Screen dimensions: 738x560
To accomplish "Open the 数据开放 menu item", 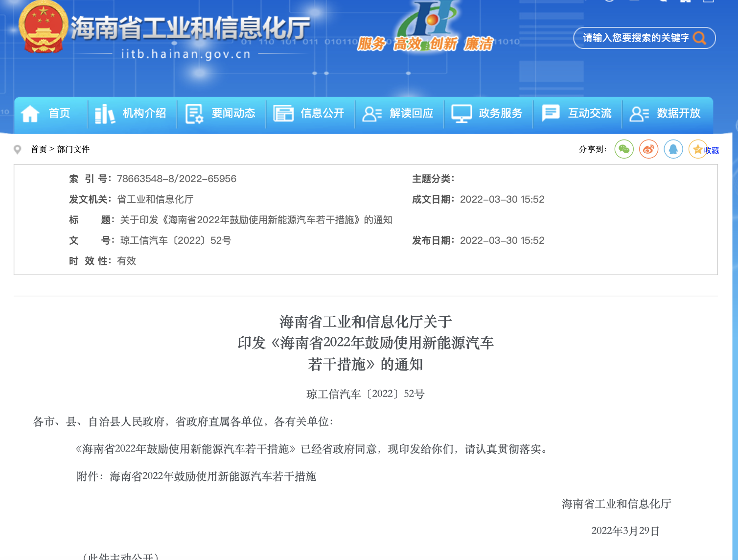I will pos(678,114).
